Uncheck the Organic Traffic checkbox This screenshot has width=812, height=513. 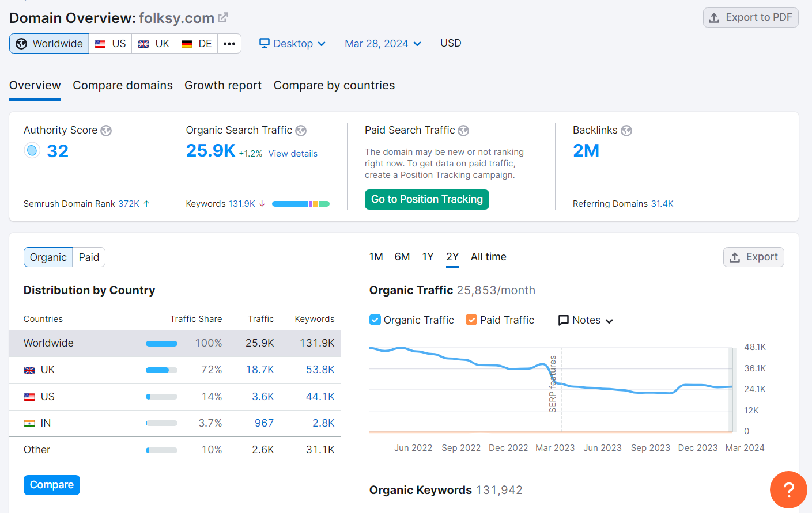coord(374,320)
